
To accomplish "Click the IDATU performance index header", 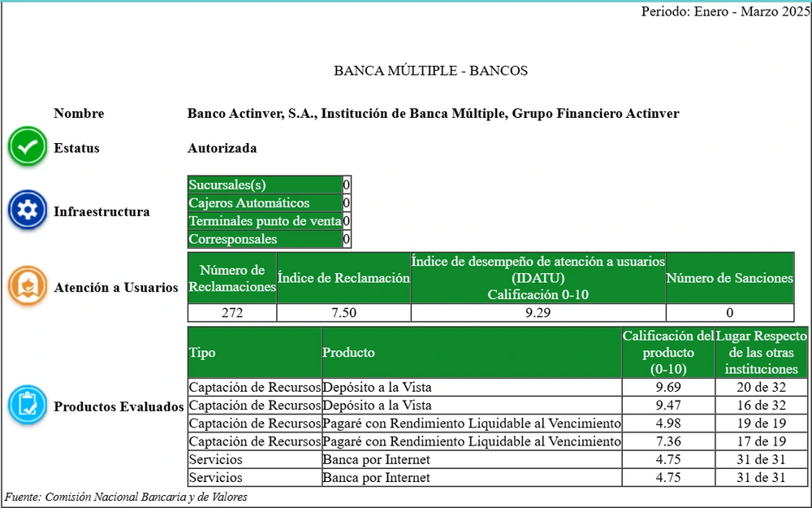I will point(538,278).
